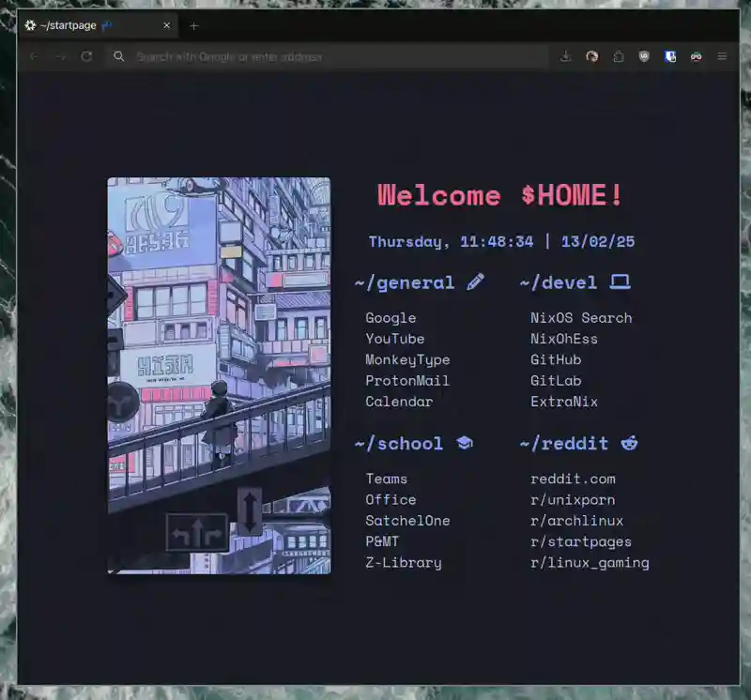Click the glasses extension icon

pyautogui.click(x=696, y=56)
